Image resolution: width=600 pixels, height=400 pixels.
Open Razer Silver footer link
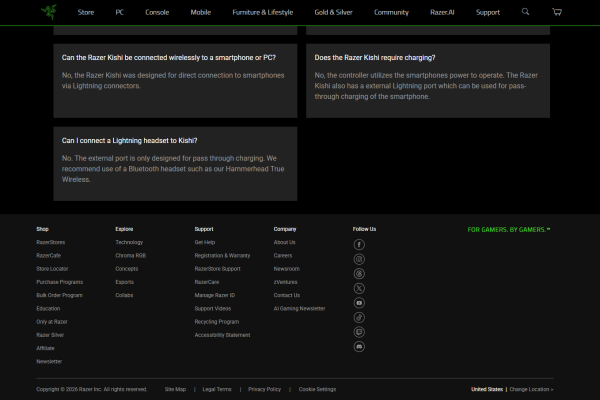click(50, 335)
